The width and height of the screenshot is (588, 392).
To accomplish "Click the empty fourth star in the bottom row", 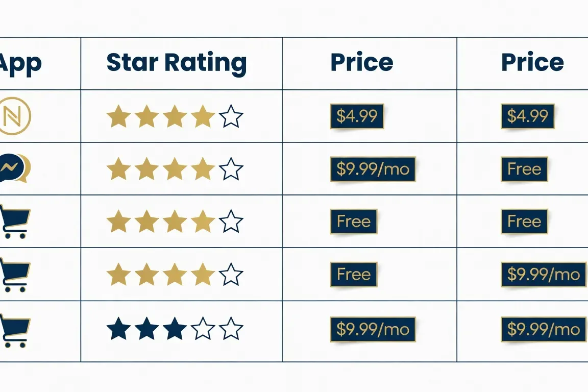I will click(x=203, y=329).
